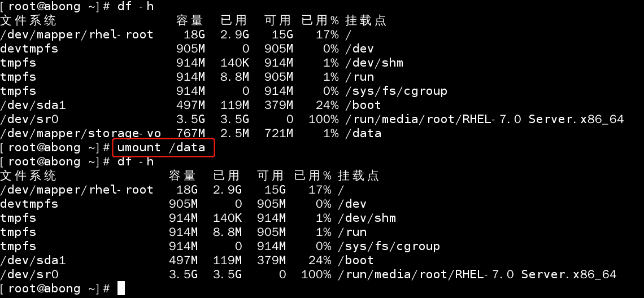Select "/sys/fs/cgroup" in the first df output
The height and width of the screenshot is (298, 644).
pyautogui.click(x=396, y=91)
